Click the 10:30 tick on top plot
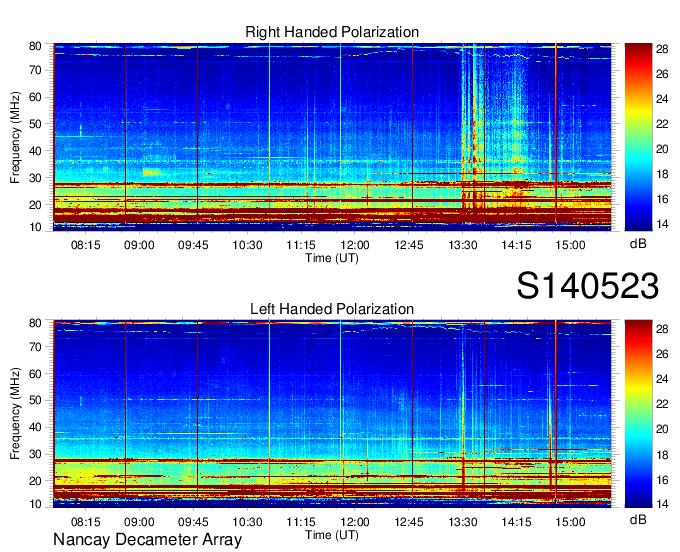 247,245
